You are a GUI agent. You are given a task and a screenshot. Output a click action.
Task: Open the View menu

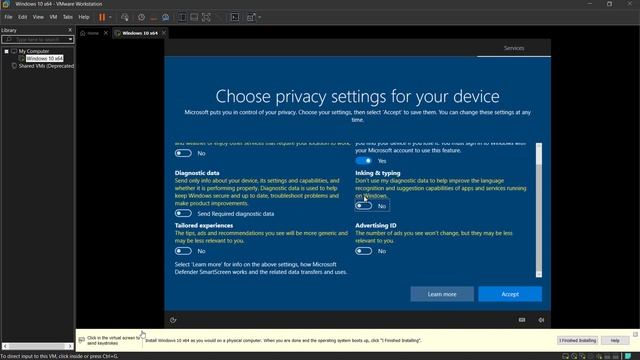click(x=38, y=17)
